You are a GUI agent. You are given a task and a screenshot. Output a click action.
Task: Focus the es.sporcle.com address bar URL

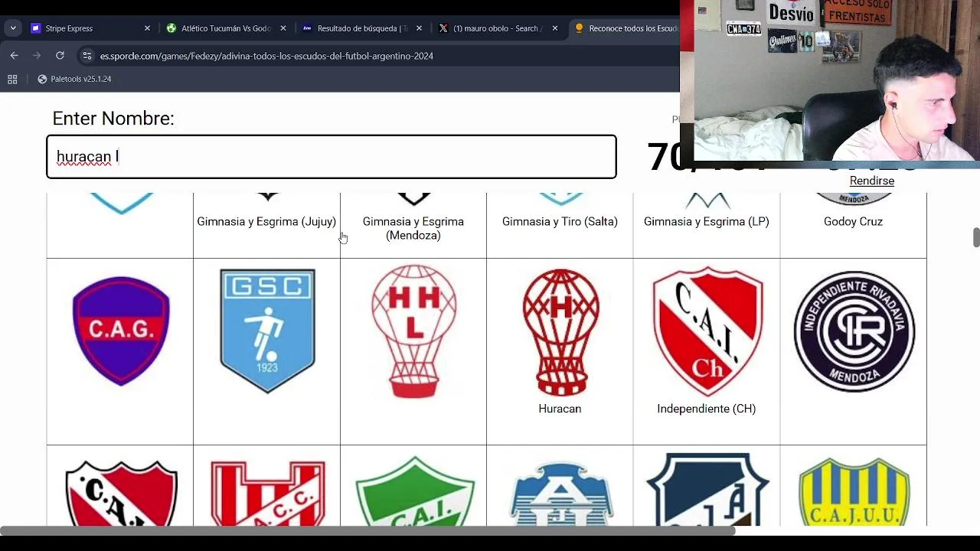coord(266,56)
